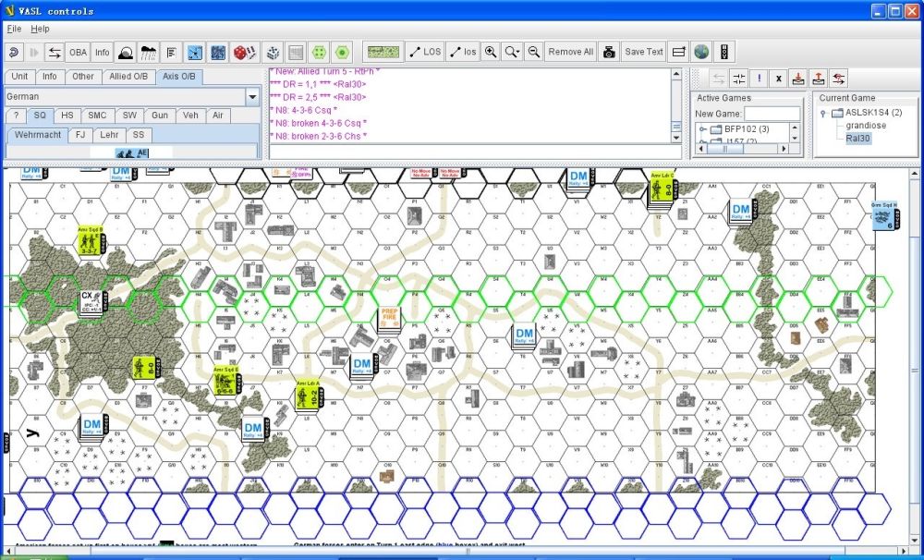Select the SW counter tab
This screenshot has width=924, height=560.
129,116
